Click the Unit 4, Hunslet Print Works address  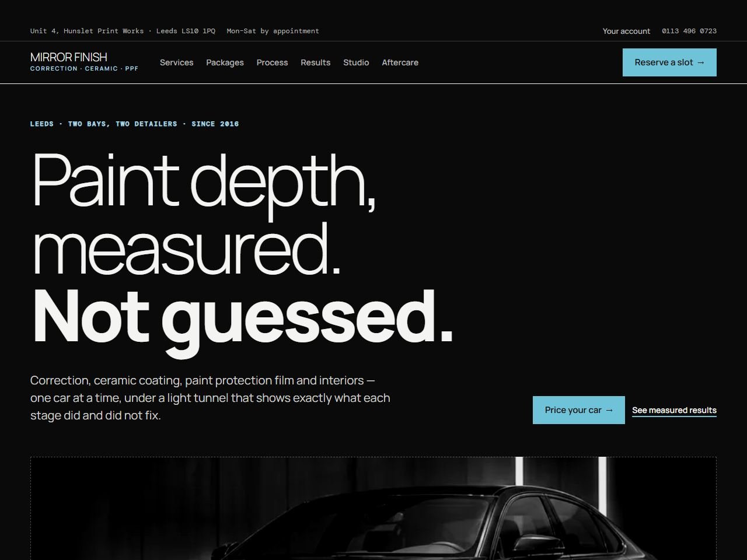123,31
